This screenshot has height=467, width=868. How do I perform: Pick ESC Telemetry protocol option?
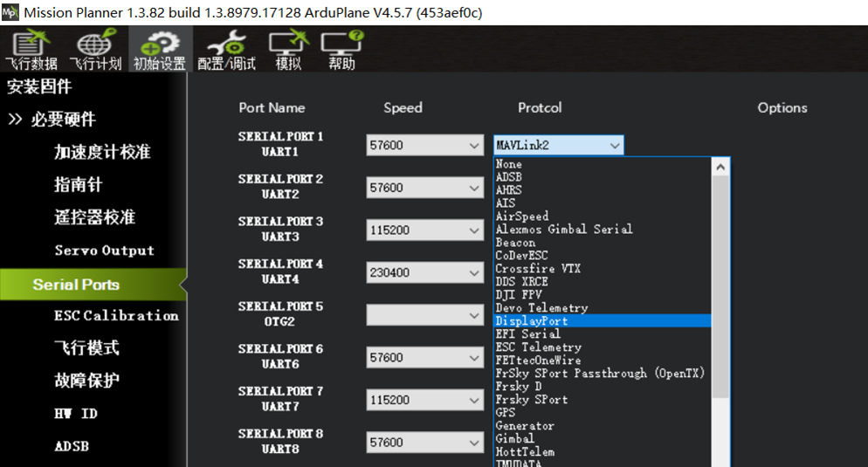538,347
